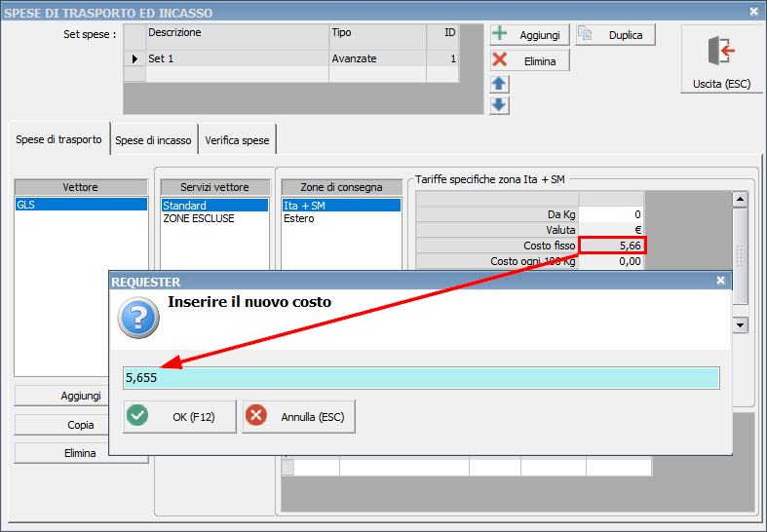Click the Da Kg value 0
767x532 pixels.
(611, 214)
